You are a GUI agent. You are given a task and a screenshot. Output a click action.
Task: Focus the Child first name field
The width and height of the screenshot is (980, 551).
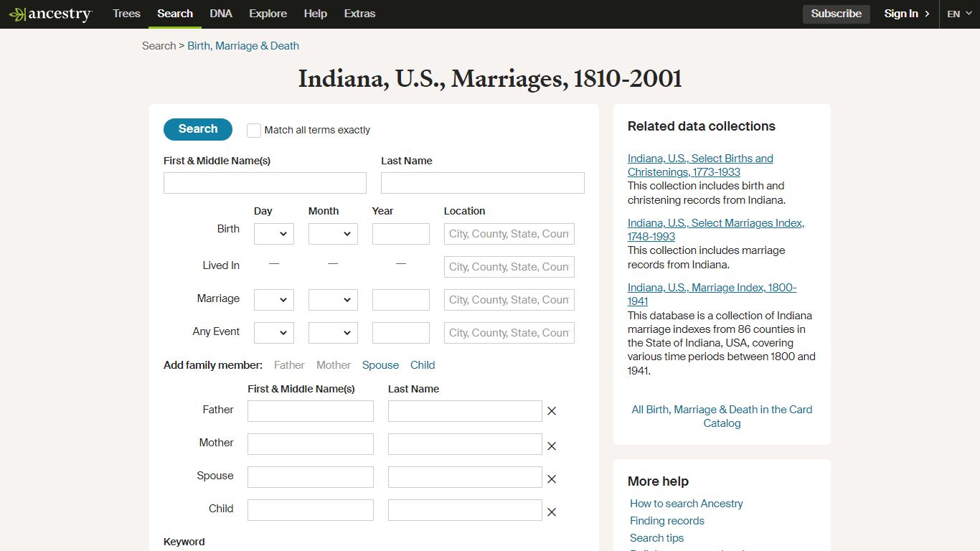[311, 510]
